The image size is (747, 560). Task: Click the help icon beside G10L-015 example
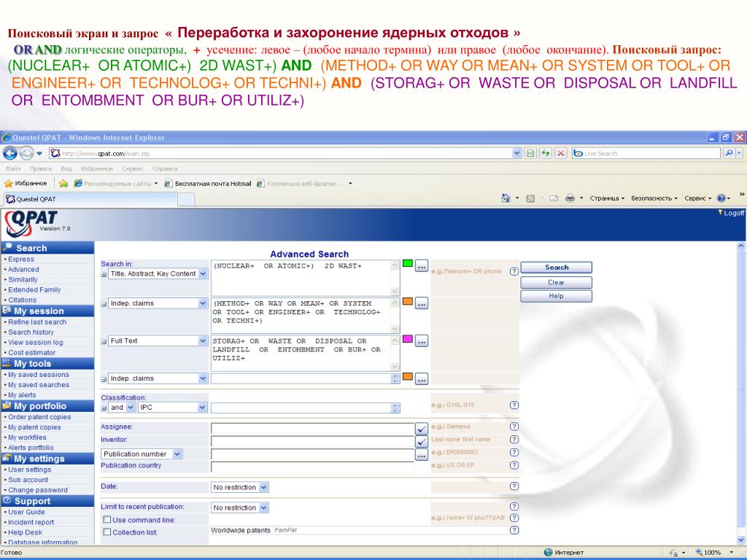point(514,405)
